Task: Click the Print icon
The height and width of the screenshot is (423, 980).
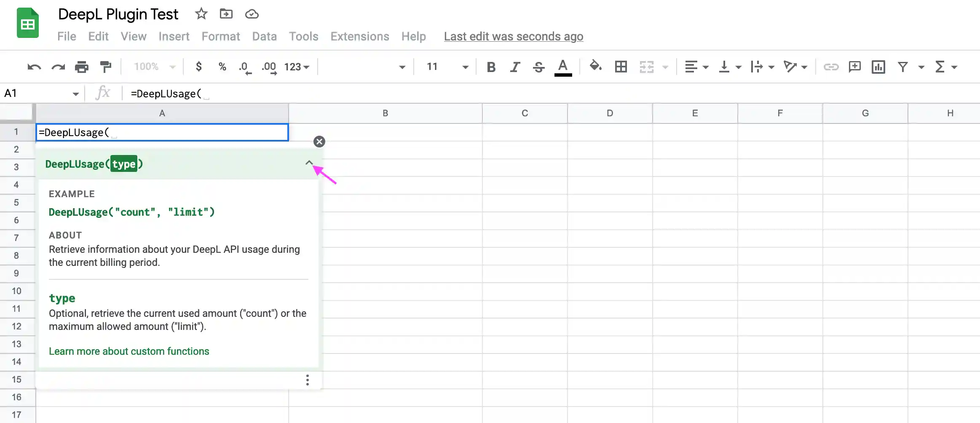Action: coord(82,67)
